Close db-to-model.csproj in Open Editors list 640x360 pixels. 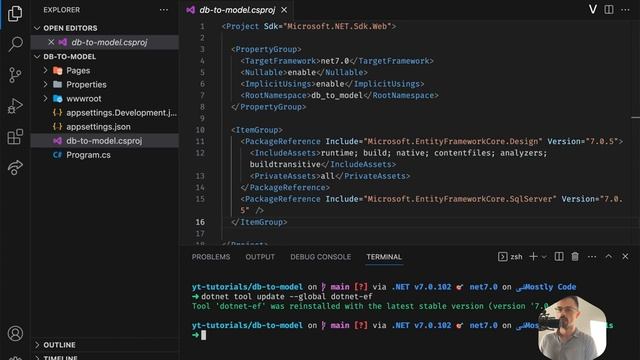[51, 42]
